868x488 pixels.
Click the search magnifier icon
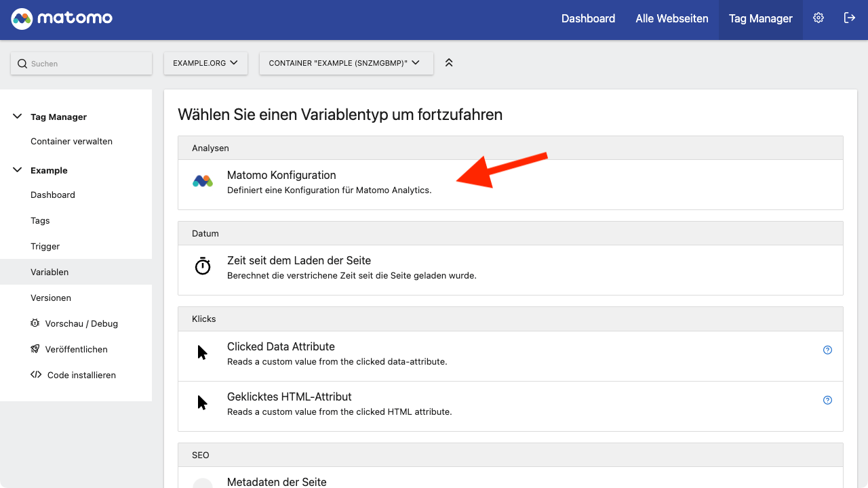click(23, 64)
